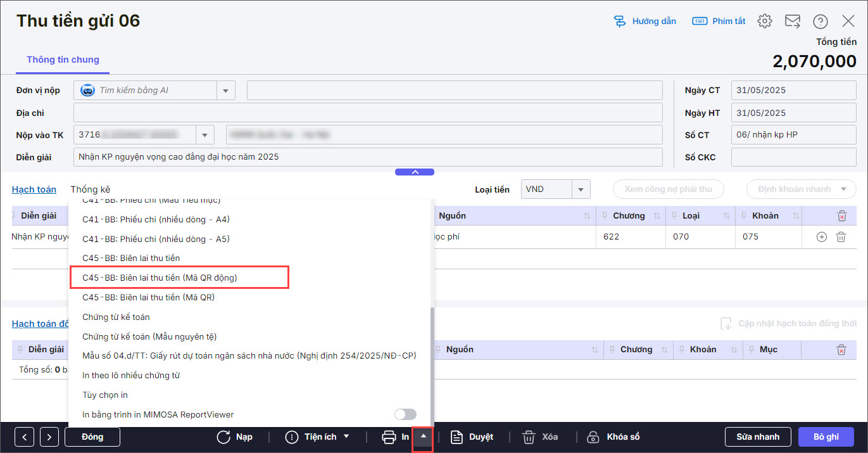Edit the Số CT voucher number field
Image resolution: width=868 pixels, height=453 pixels.
pyautogui.click(x=793, y=135)
